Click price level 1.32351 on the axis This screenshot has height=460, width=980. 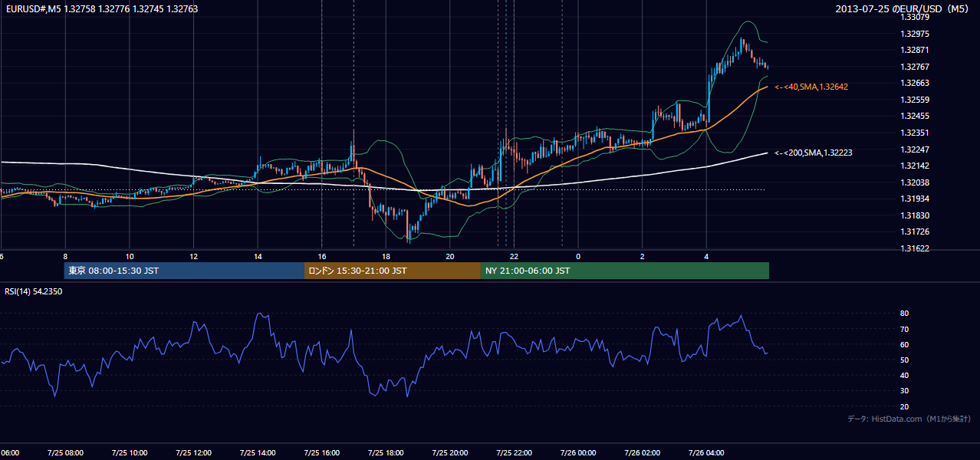[914, 133]
